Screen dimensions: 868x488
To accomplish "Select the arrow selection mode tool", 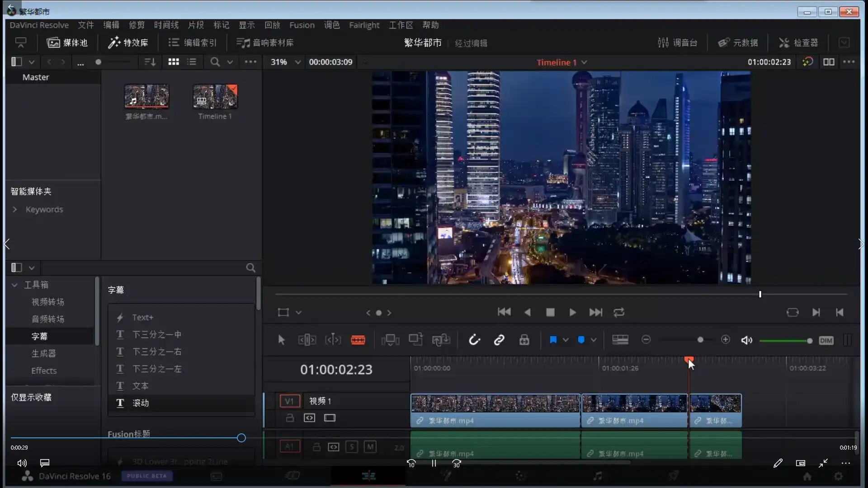I will 281,340.
